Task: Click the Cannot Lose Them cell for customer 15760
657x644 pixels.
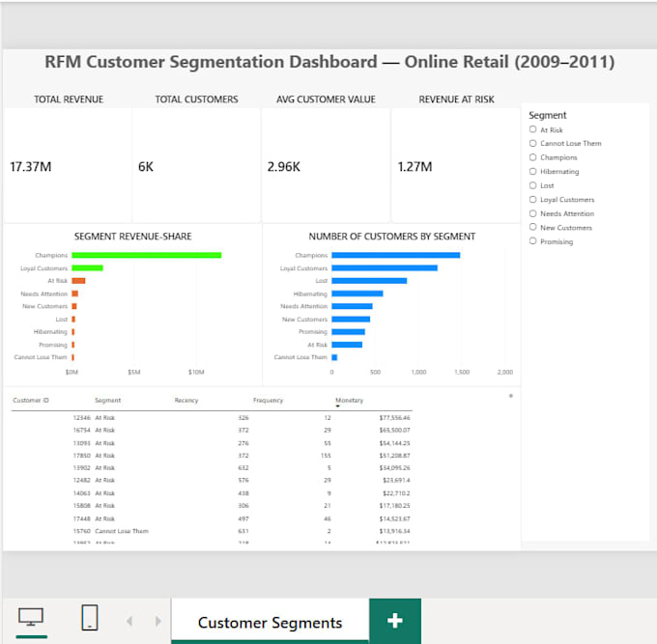Action: coord(122,531)
